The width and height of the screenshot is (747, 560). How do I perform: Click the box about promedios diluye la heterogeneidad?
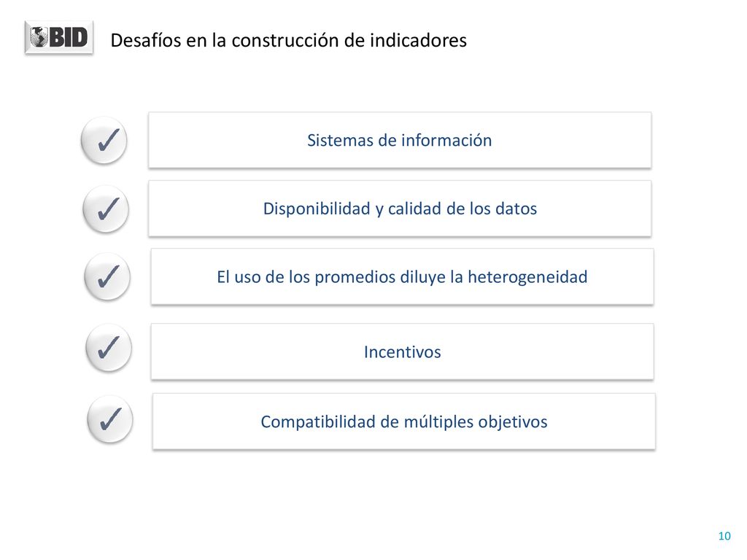(x=402, y=276)
